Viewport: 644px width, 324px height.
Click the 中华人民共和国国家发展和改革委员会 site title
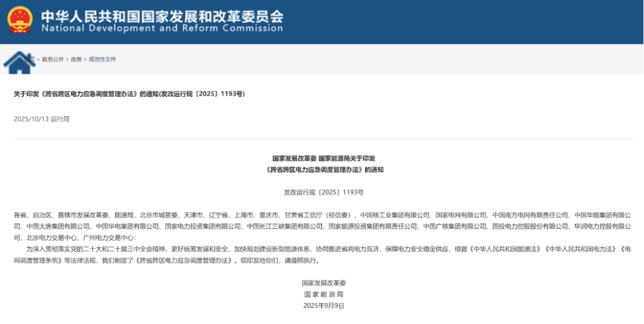pos(162,15)
